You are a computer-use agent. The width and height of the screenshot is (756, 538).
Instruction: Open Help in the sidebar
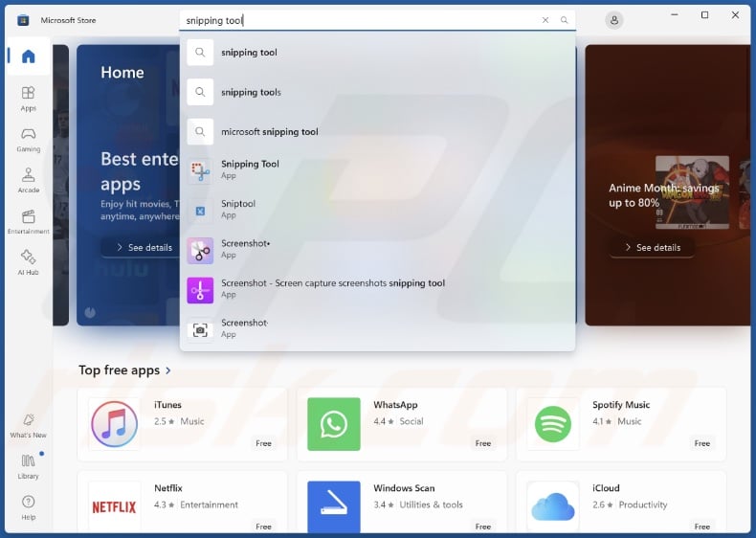click(29, 507)
